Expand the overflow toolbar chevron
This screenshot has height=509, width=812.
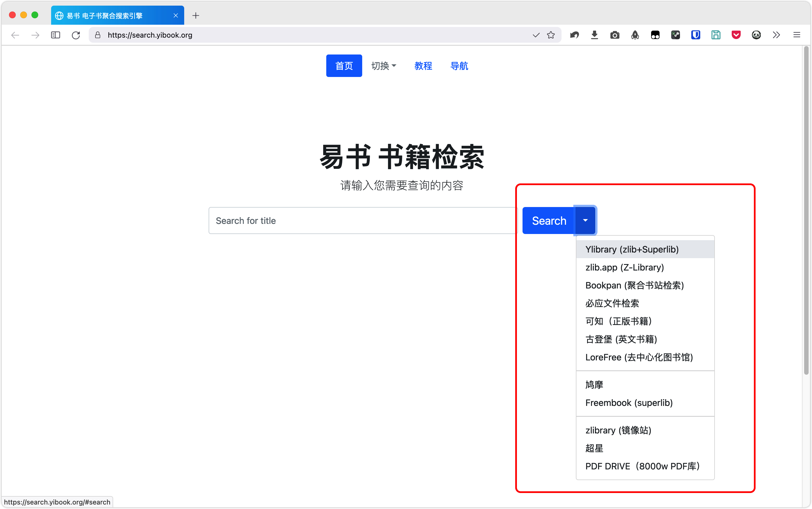[x=776, y=35]
